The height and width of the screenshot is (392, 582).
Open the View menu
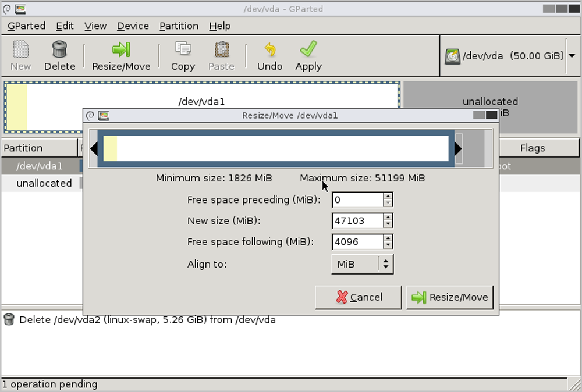(95, 26)
